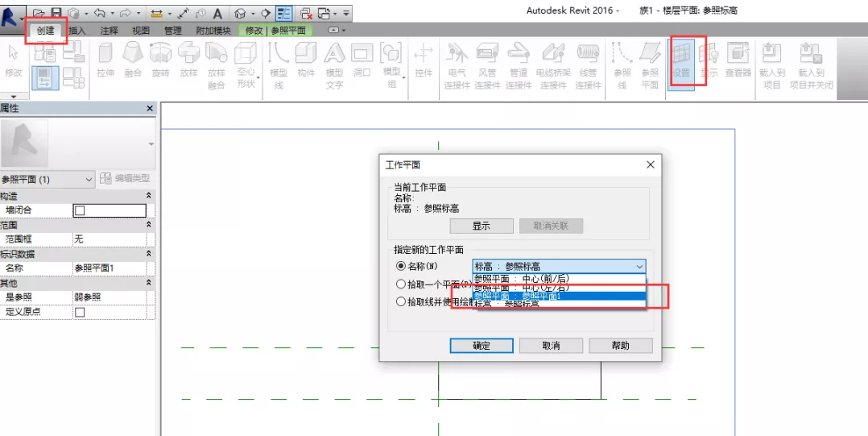Switch to the 创建 ribbon tab
The width and height of the screenshot is (868, 436).
(x=46, y=31)
